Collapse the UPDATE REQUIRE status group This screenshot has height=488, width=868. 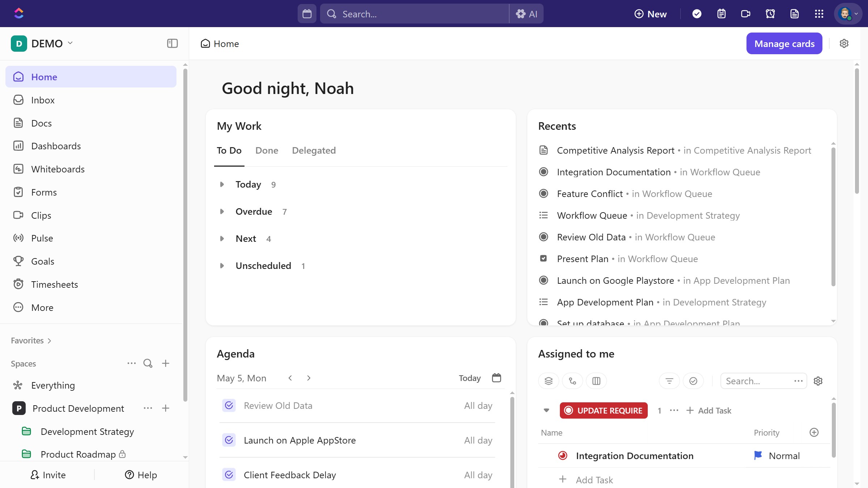pyautogui.click(x=546, y=410)
